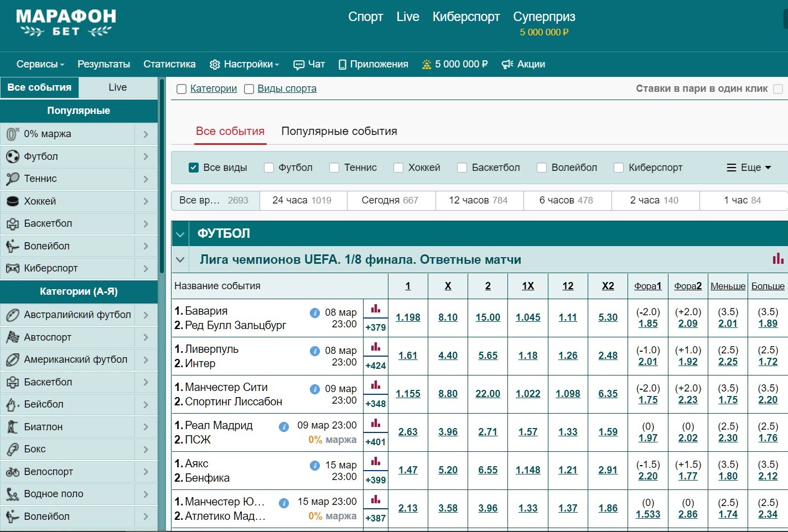Click the hockey puck icon in sidebar

[x=12, y=201]
